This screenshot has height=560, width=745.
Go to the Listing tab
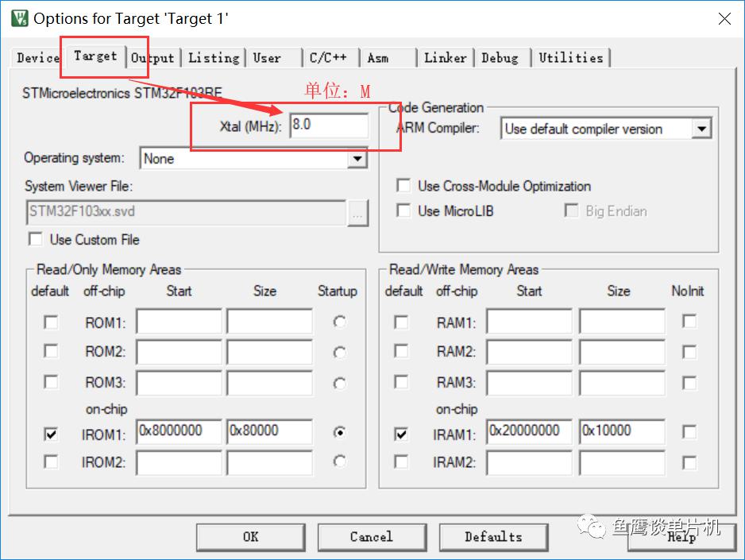click(x=214, y=58)
